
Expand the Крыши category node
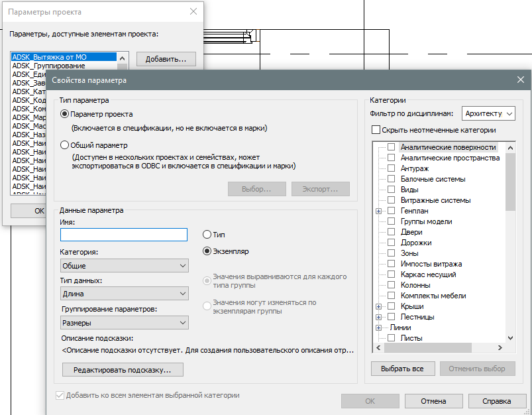(379, 306)
